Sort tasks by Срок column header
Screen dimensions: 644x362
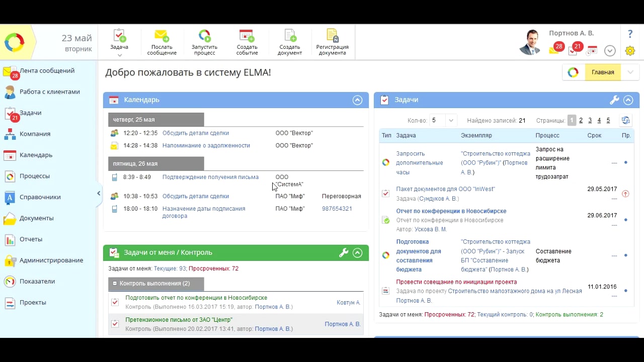(594, 136)
